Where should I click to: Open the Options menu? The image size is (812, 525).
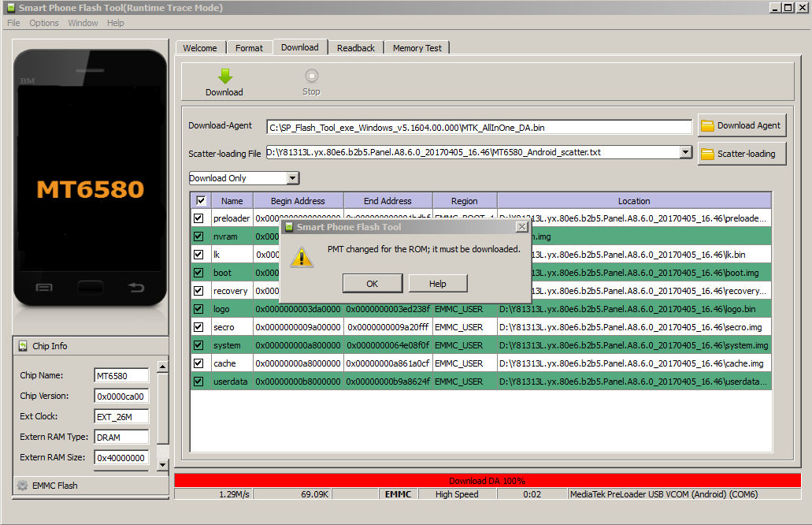44,23
